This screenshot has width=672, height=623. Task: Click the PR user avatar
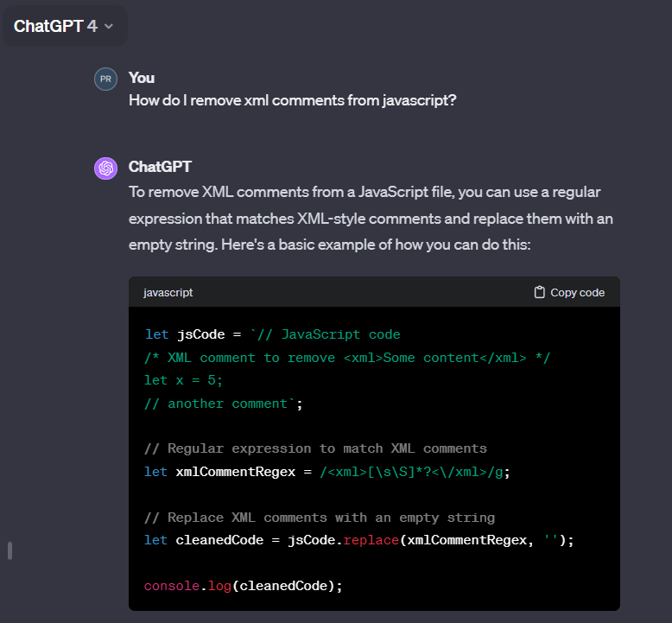[x=106, y=79]
